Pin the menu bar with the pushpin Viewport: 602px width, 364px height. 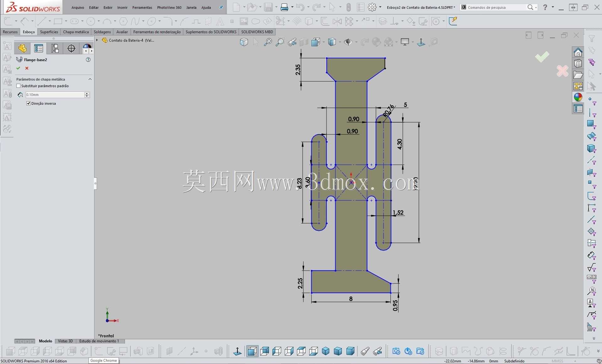[x=221, y=7]
